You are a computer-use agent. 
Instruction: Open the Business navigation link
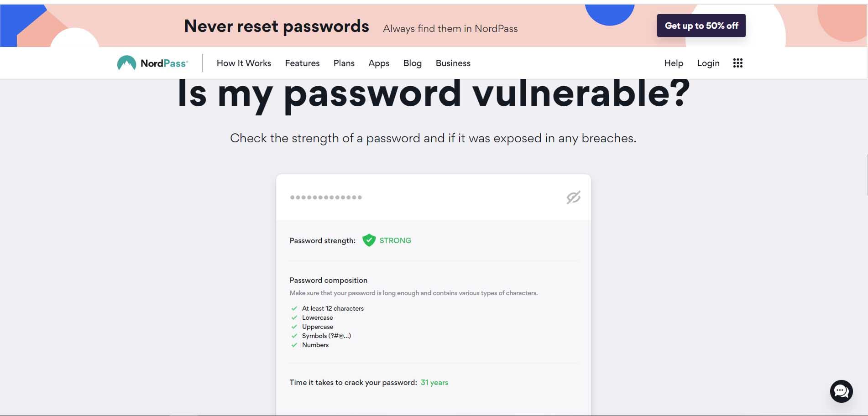pyautogui.click(x=453, y=63)
